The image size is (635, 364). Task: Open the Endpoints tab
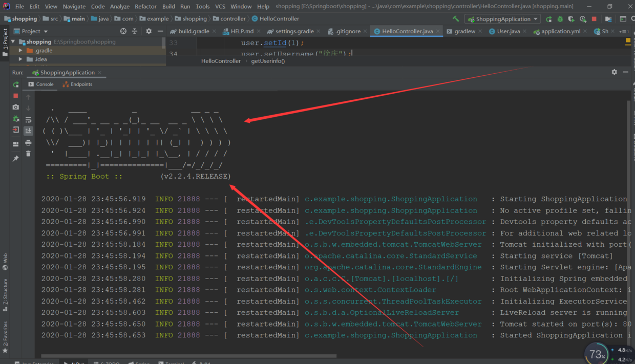click(77, 84)
